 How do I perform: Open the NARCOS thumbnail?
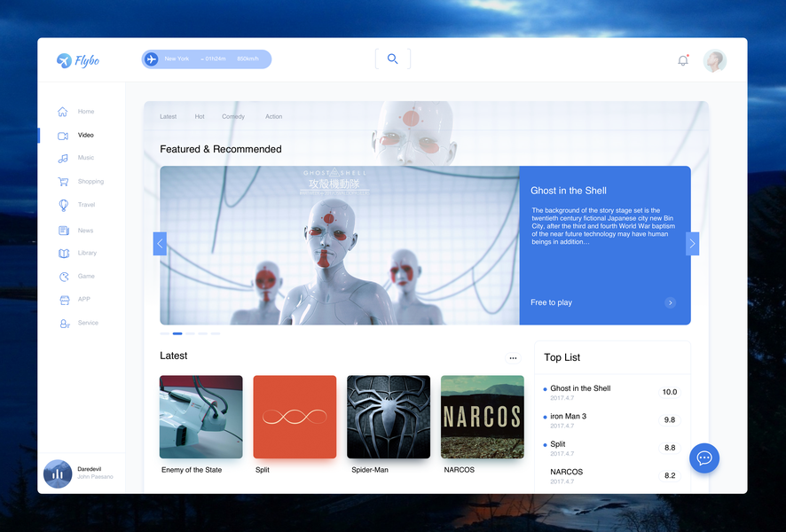[483, 417]
